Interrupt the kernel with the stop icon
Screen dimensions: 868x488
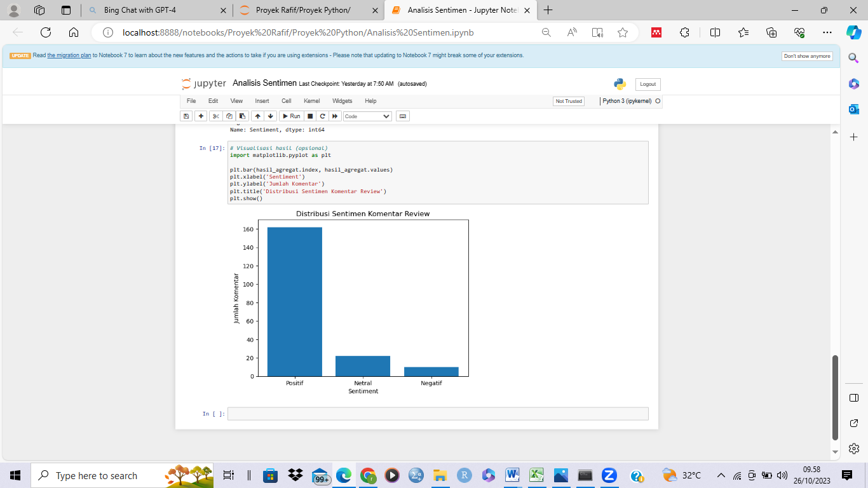pyautogui.click(x=310, y=116)
